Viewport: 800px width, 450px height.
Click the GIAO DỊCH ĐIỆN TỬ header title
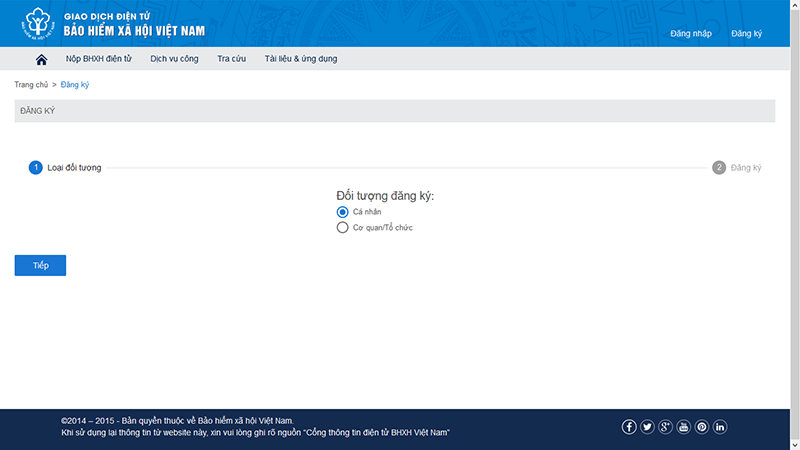point(107,16)
